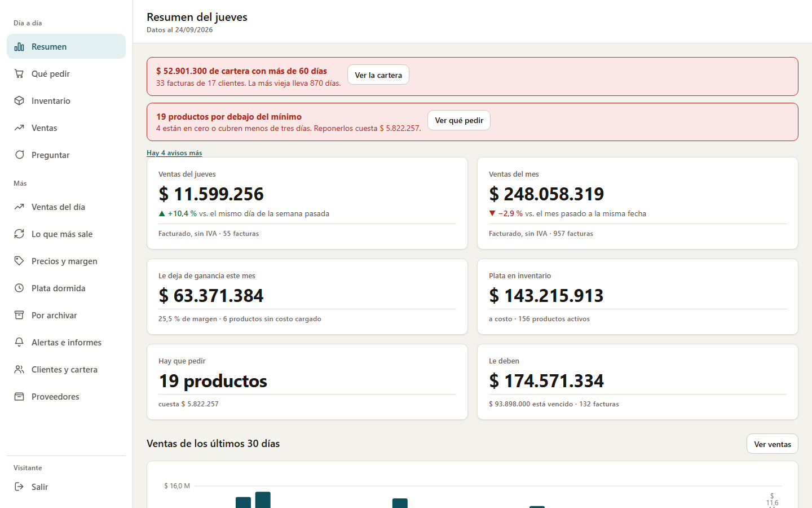The image size is (812, 508).
Task: Open Lo que más sale
Action: click(x=66, y=234)
